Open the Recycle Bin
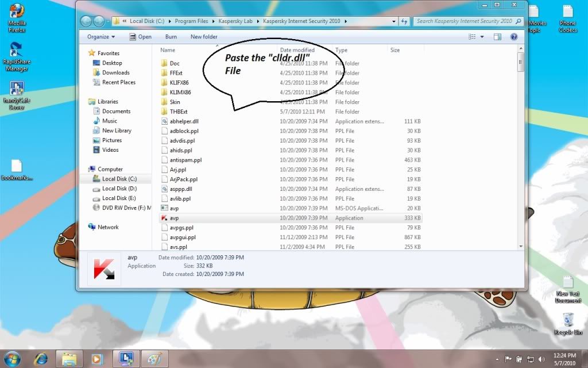This screenshot has height=368, width=588. [568, 324]
